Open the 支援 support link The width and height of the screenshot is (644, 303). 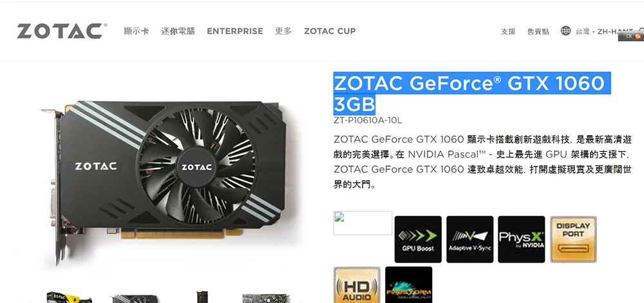pyautogui.click(x=508, y=32)
